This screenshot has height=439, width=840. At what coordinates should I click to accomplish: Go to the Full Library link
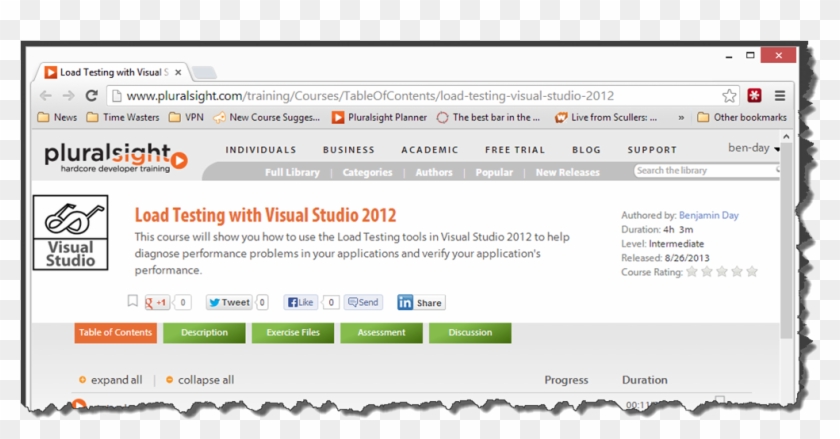coord(292,172)
